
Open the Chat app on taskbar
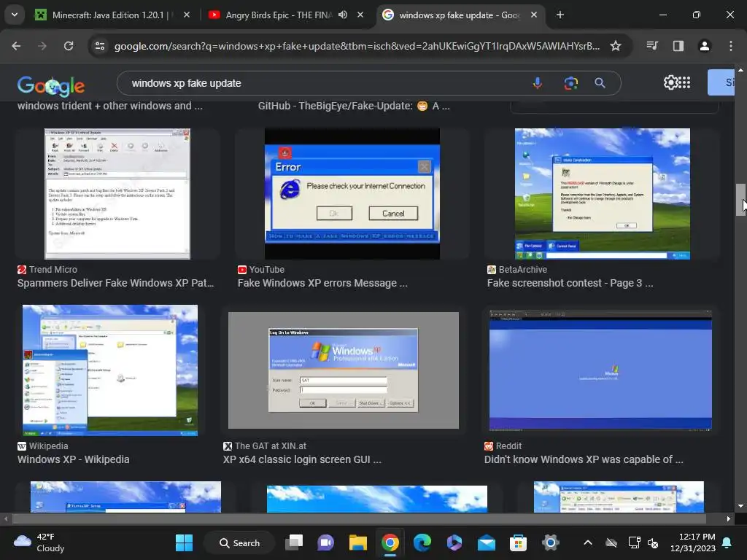(326, 542)
